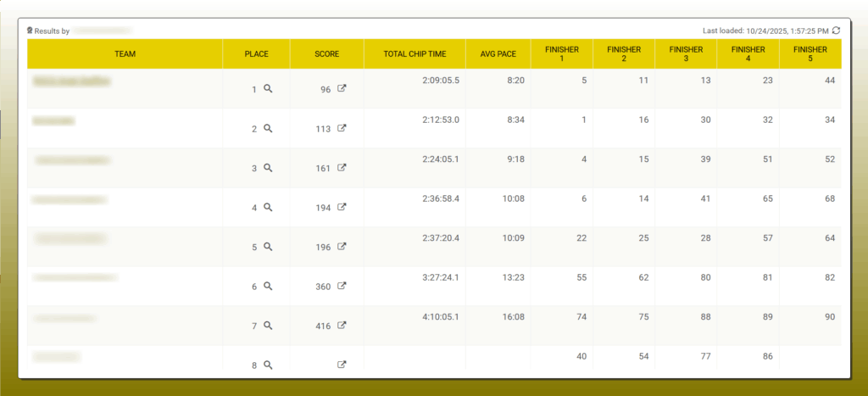Image resolution: width=868 pixels, height=396 pixels.
Task: Sort by the PLACE column header
Action: pyautogui.click(x=256, y=54)
